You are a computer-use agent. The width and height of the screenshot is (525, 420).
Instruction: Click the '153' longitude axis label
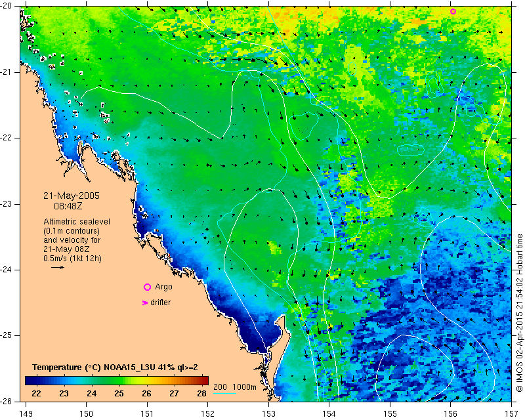268,414
